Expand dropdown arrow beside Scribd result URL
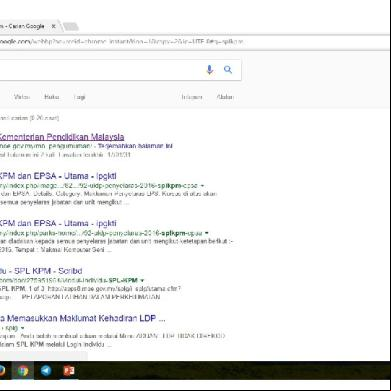This screenshot has width=391, height=391. coord(142,280)
